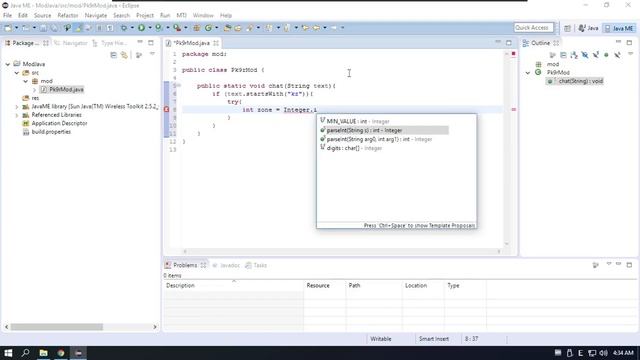The height and width of the screenshot is (360, 640).
Task: Open the File menu
Action: pyautogui.click(x=7, y=15)
